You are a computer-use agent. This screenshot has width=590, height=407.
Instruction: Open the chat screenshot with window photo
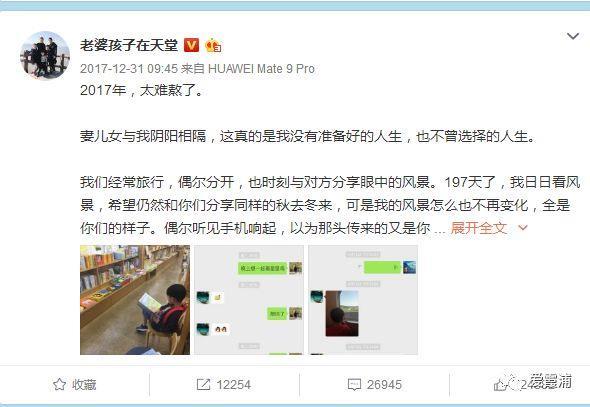coord(363,300)
